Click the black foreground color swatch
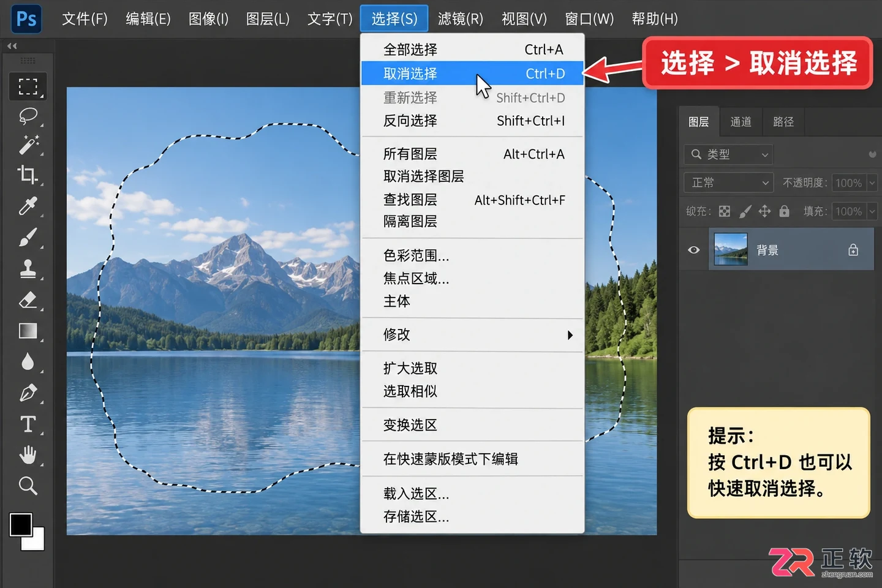The width and height of the screenshot is (882, 588). click(x=21, y=525)
